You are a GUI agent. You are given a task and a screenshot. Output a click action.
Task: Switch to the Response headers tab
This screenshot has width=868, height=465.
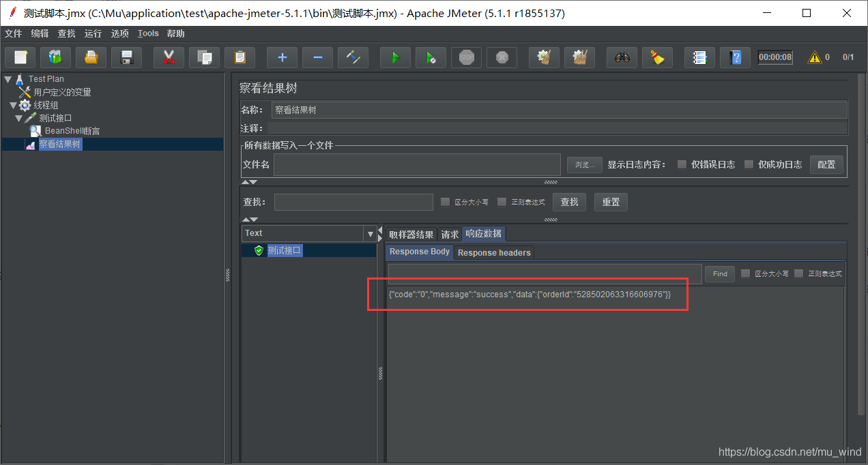494,253
